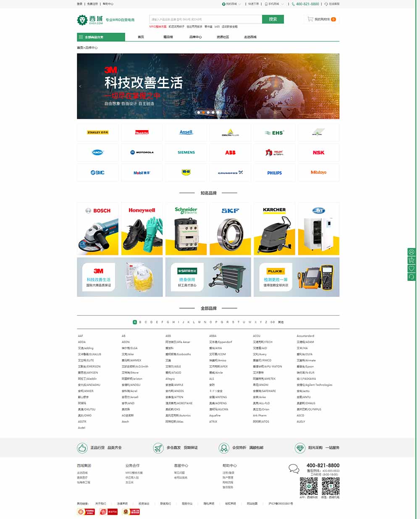Open the HACH brand logo tile
The width and height of the screenshot is (420, 519).
[98, 152]
